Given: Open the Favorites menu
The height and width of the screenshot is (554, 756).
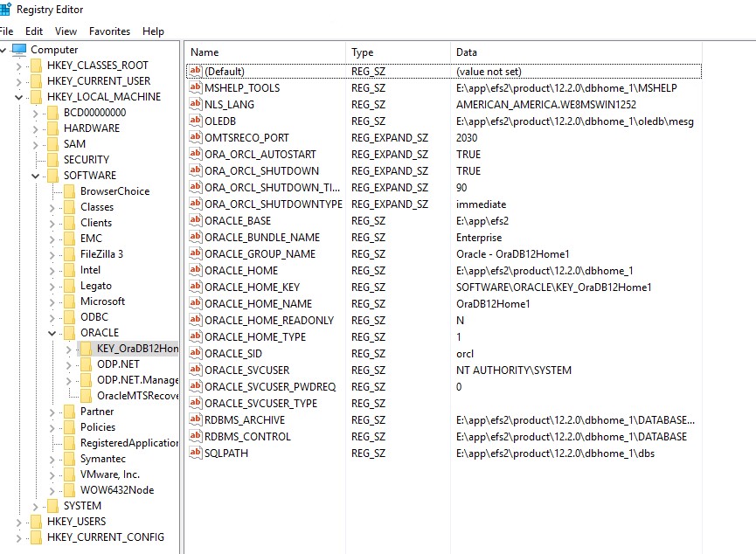Looking at the screenshot, I should (109, 31).
